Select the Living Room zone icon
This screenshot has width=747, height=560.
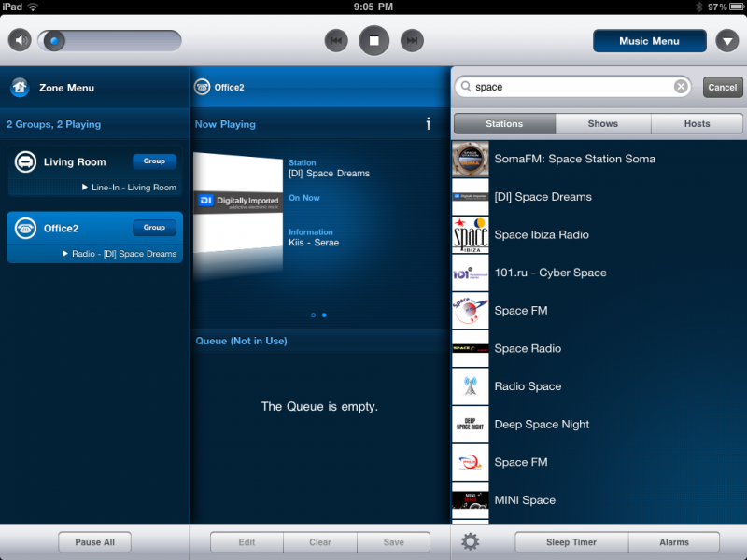[25, 161]
